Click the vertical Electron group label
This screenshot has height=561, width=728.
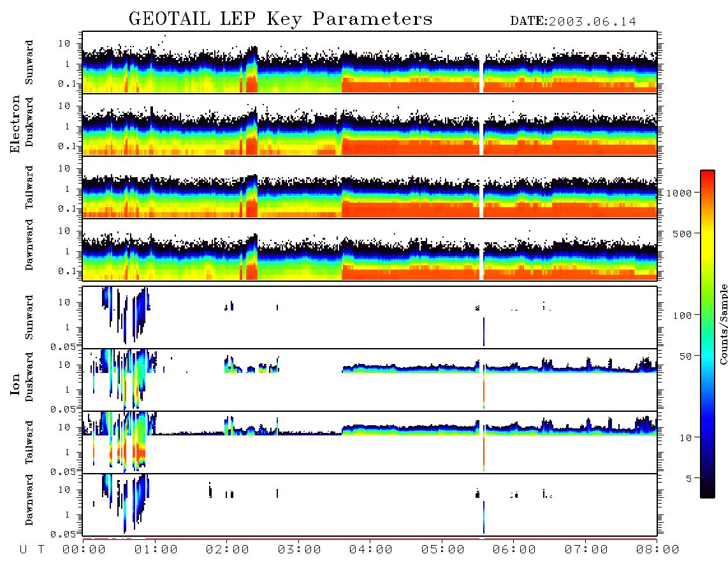tap(15, 124)
